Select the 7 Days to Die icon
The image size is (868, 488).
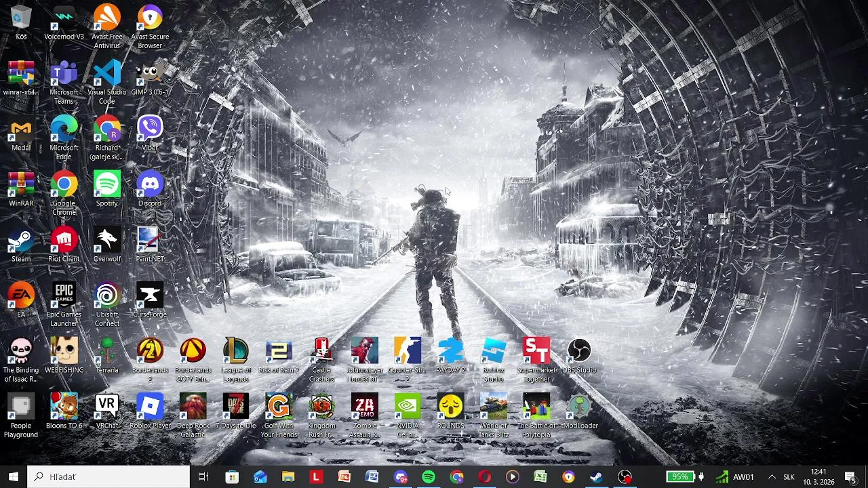tap(236, 411)
